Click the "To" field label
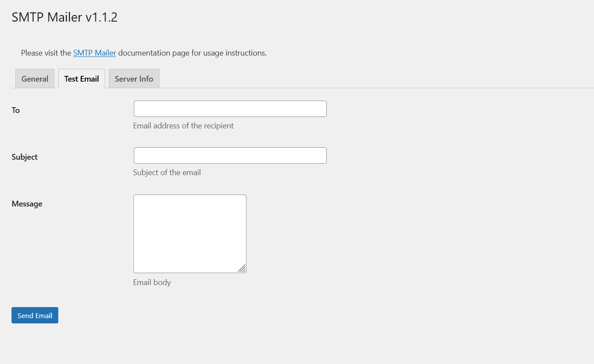 pos(16,110)
